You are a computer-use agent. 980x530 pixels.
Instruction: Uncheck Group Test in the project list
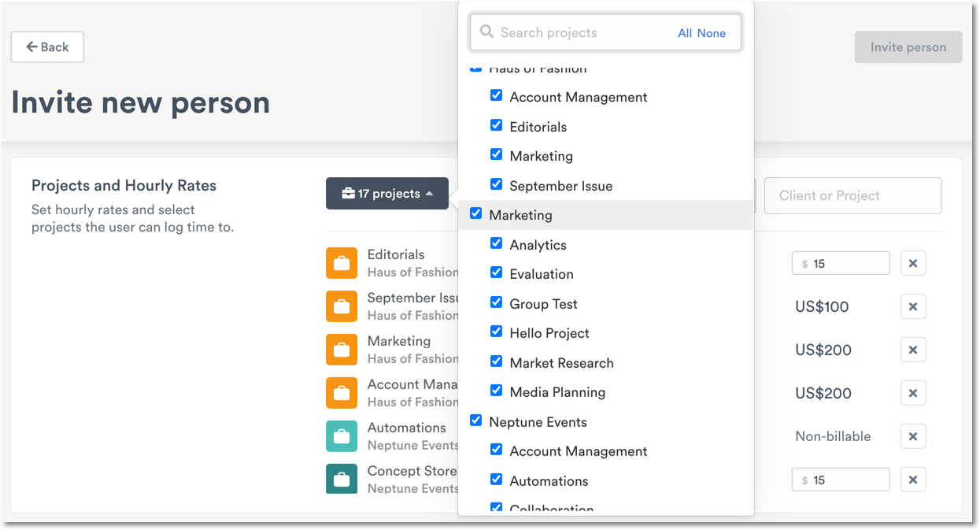coord(496,303)
